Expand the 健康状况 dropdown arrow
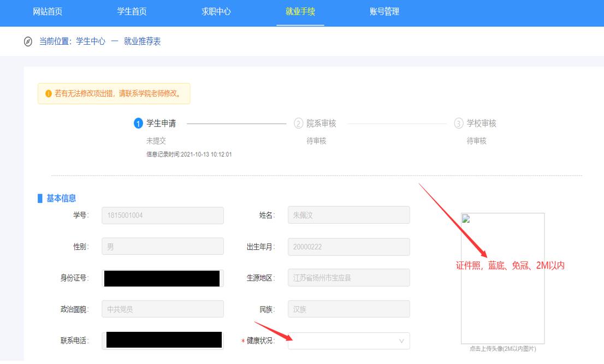This screenshot has height=364, width=604. tap(401, 341)
